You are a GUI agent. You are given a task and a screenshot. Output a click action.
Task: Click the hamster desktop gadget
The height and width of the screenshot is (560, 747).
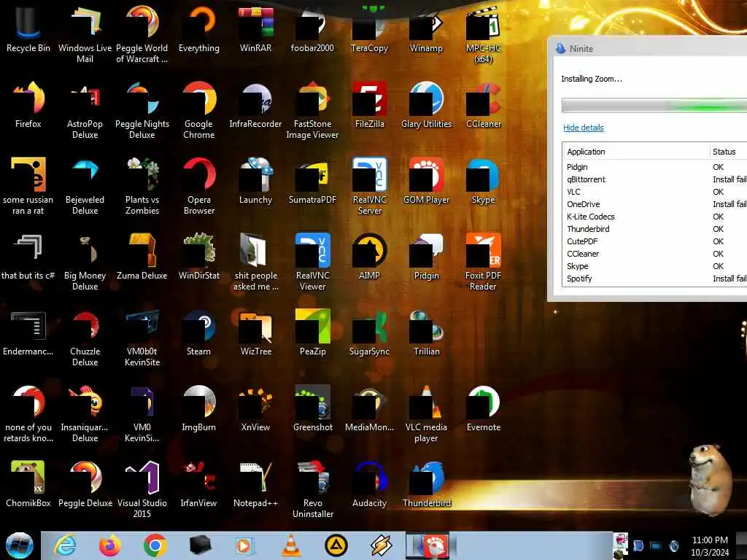711,480
